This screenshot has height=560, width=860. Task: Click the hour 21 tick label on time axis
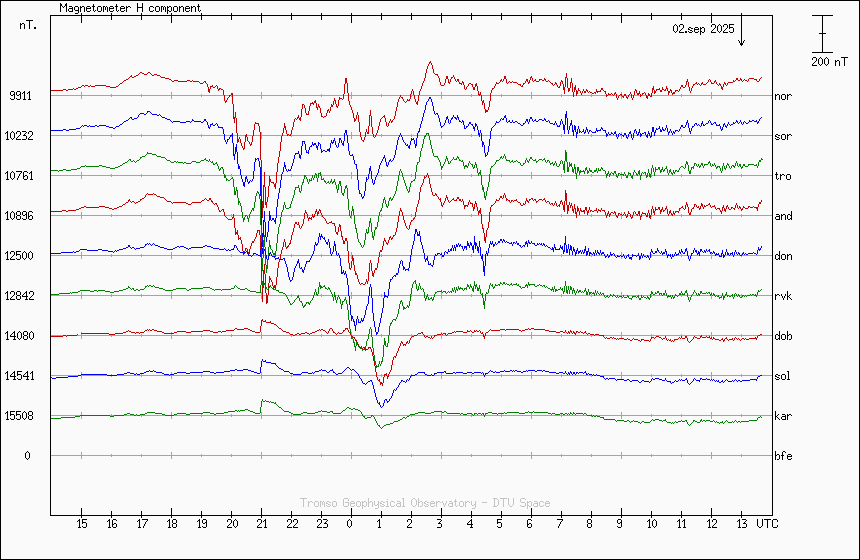(x=262, y=524)
